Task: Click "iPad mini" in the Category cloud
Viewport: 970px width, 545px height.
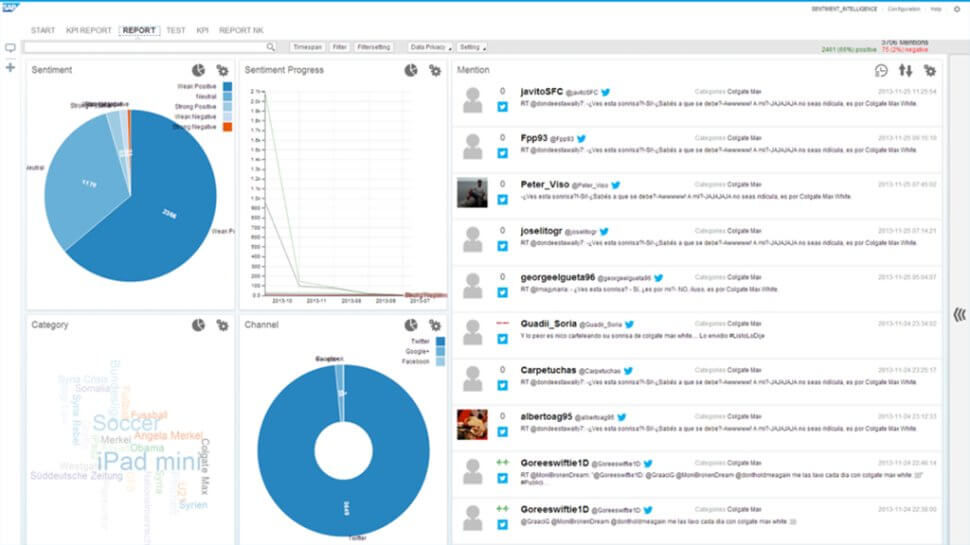Action: [x=149, y=461]
